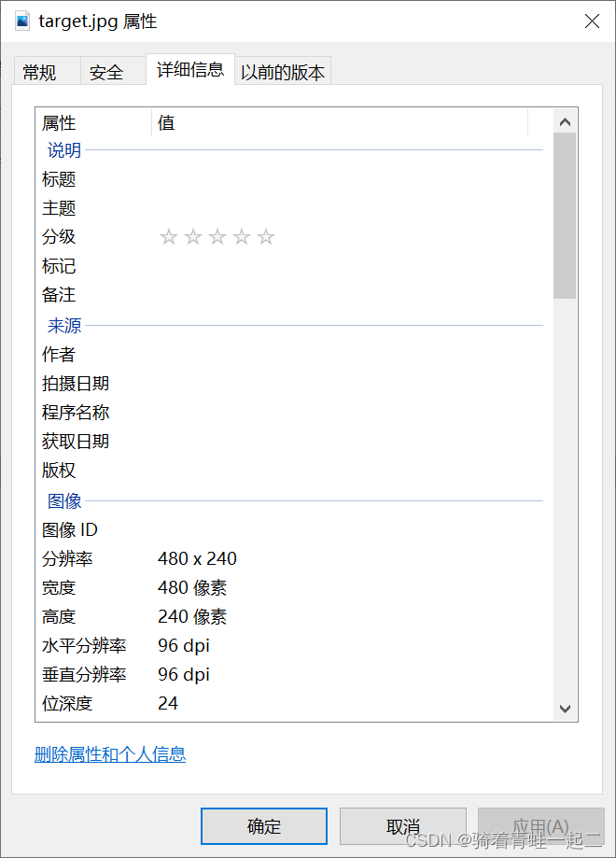The width and height of the screenshot is (616, 858).
Task: Click the vertical scrollbar thumb
Action: coord(565,216)
